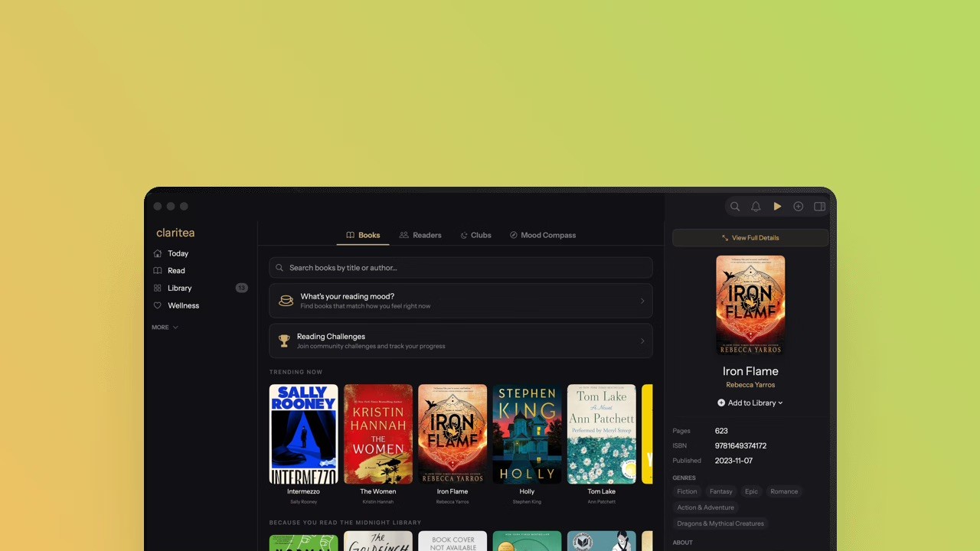980x551 pixels.
Task: Select the Epic genre tag
Action: pyautogui.click(x=751, y=491)
